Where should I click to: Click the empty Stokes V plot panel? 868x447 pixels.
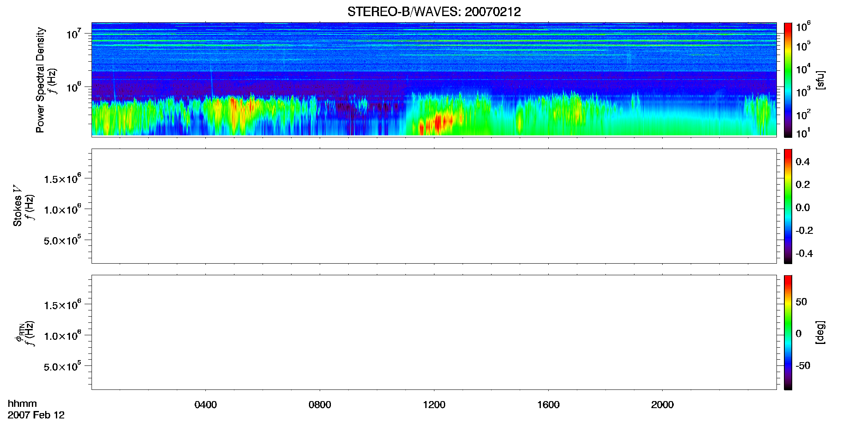coord(434,206)
